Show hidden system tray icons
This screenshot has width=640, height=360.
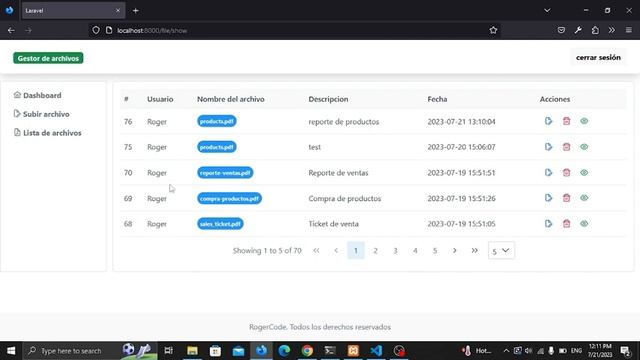click(506, 351)
